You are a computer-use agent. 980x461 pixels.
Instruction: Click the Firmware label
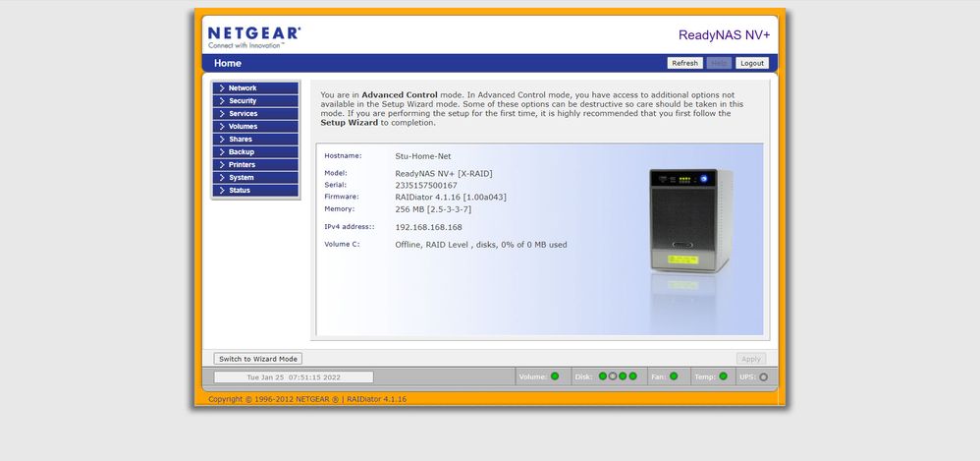(x=342, y=197)
